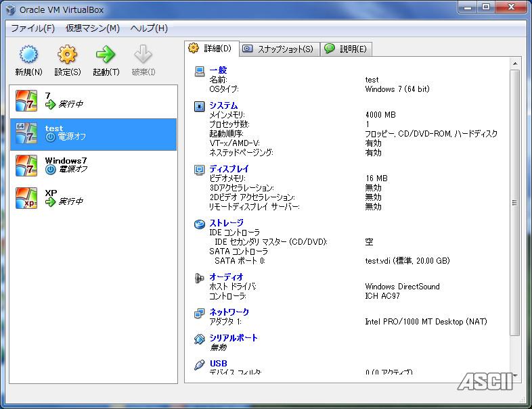Start VM with 起動(T) green arrow
The width and height of the screenshot is (532, 409).
pyautogui.click(x=106, y=54)
